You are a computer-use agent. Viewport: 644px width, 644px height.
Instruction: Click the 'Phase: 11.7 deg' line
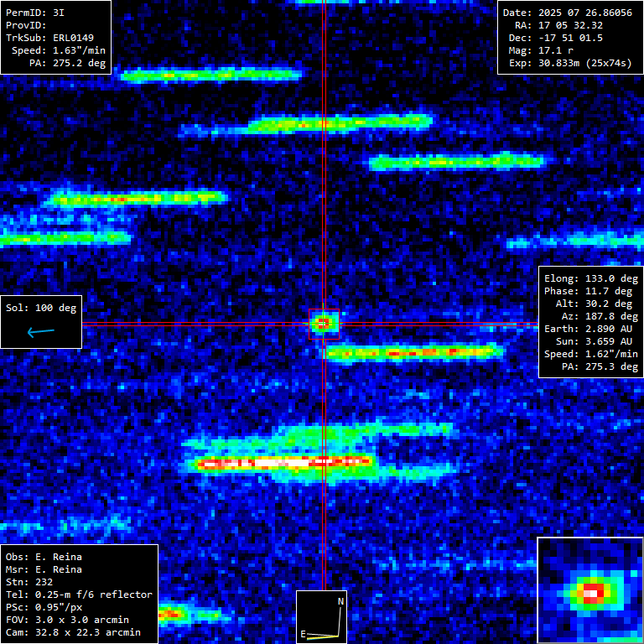click(588, 291)
